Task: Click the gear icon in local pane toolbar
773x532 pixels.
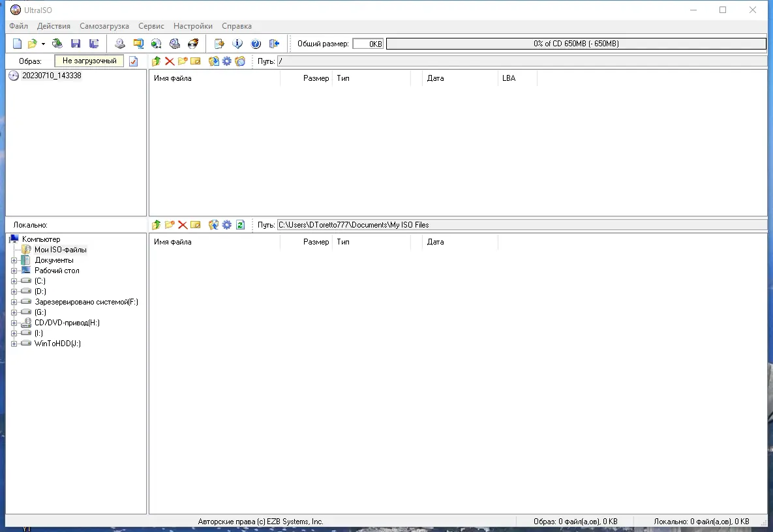Action: 227,225
